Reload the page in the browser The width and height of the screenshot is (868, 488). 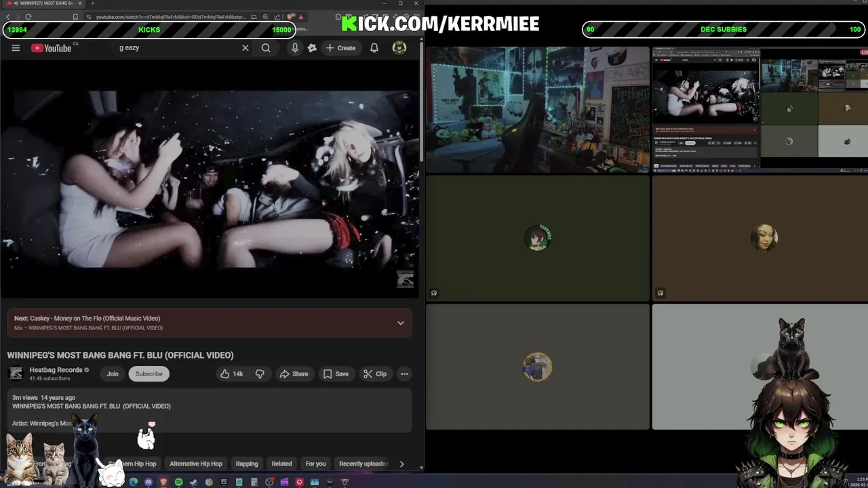coord(28,17)
